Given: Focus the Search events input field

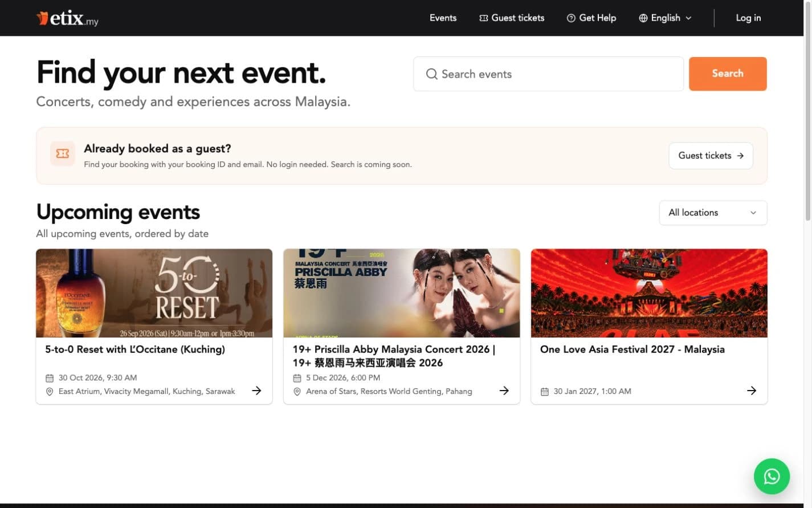Looking at the screenshot, I should point(548,74).
